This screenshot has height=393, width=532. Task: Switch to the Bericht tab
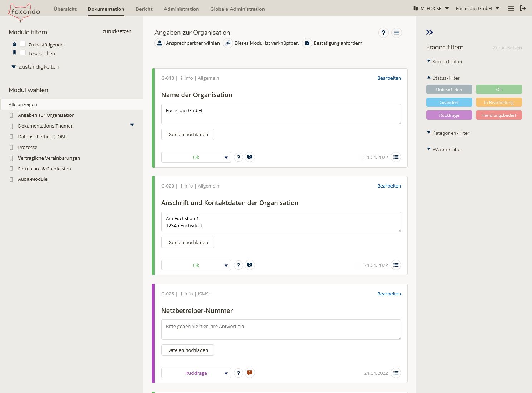coord(144,9)
